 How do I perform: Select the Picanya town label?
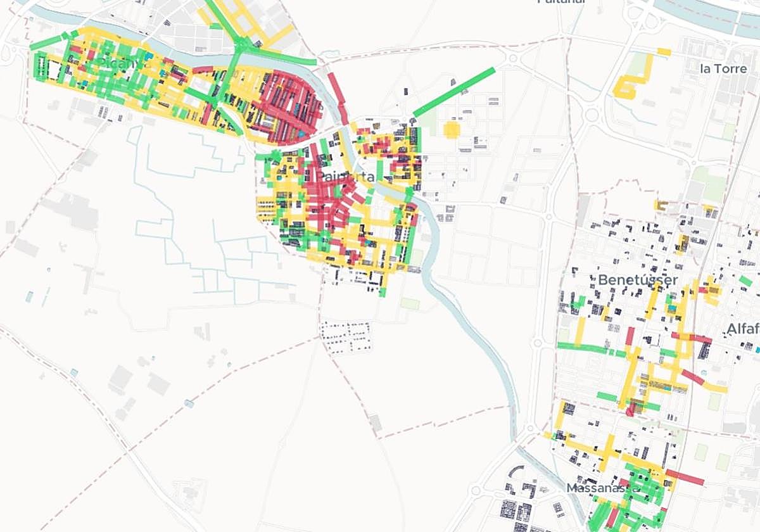coord(118,63)
